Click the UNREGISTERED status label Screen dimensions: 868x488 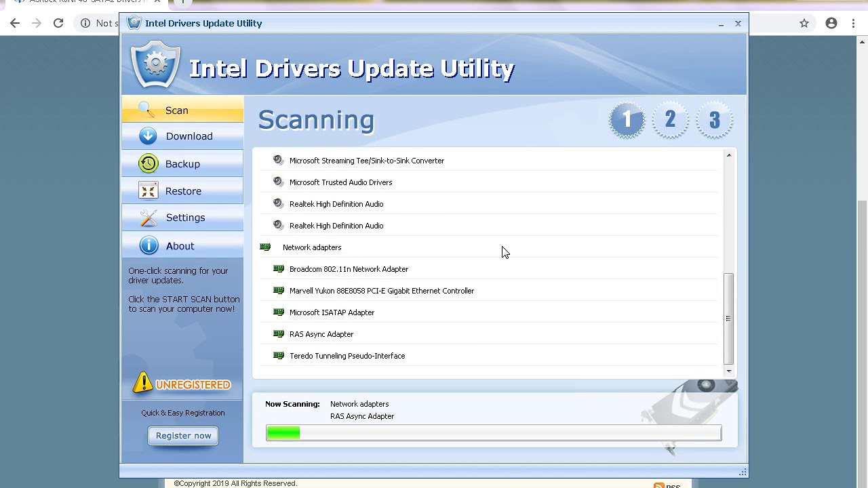[x=193, y=385]
